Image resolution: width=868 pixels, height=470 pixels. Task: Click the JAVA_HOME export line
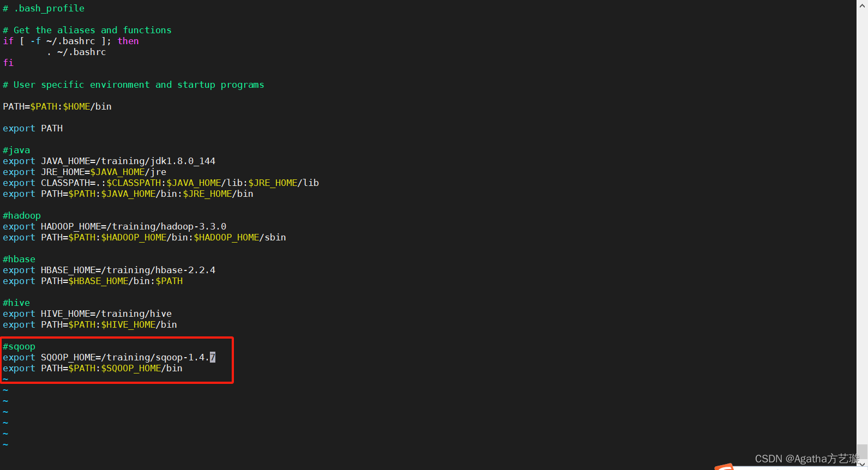(109, 161)
